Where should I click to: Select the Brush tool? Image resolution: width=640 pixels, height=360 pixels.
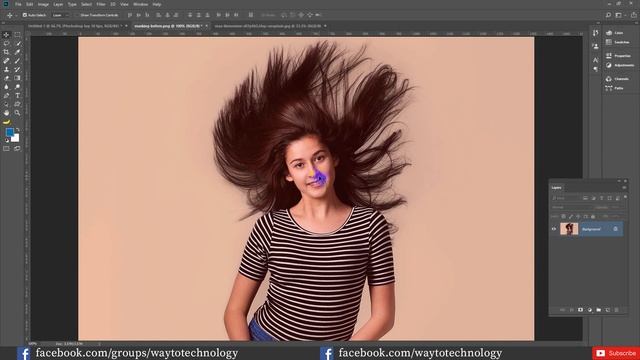point(17,61)
